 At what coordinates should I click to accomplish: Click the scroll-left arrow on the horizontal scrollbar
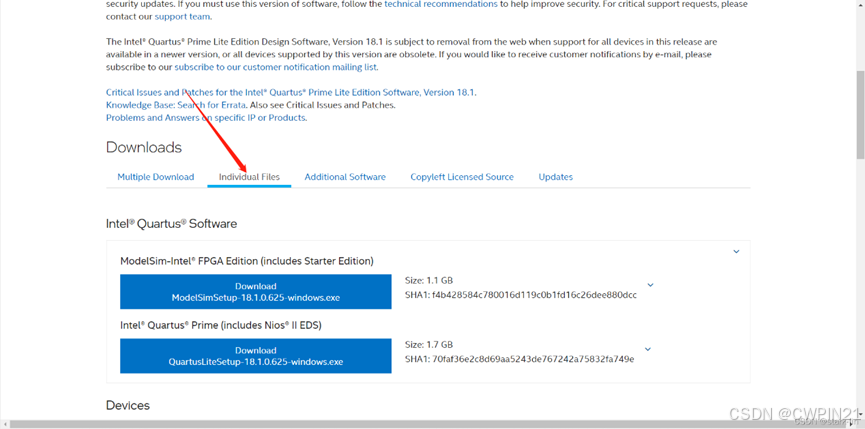pyautogui.click(x=4, y=424)
